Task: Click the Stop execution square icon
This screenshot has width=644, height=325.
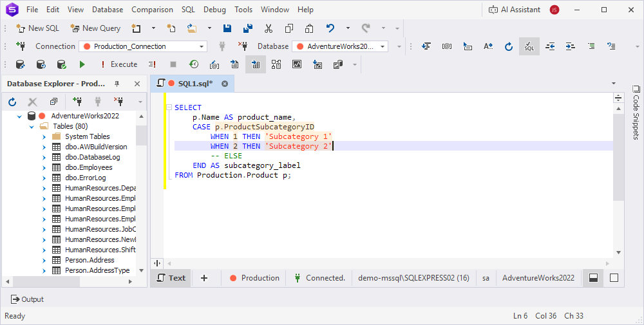Action: (173, 64)
